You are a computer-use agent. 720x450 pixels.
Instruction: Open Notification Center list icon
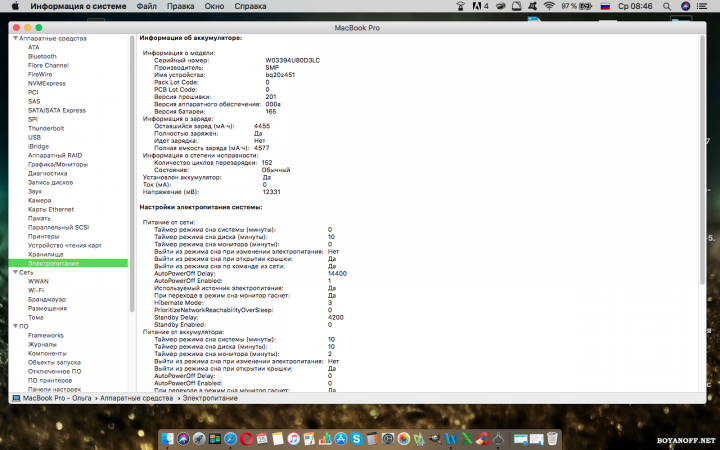pyautogui.click(x=702, y=6)
